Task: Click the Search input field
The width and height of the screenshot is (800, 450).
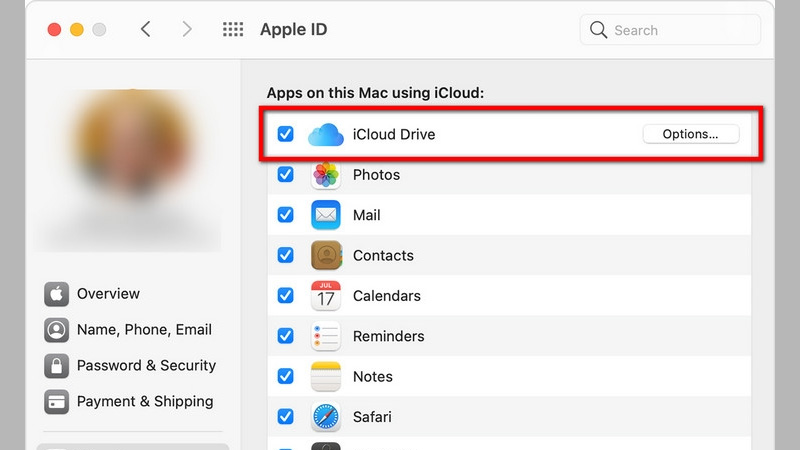Action: [x=670, y=30]
